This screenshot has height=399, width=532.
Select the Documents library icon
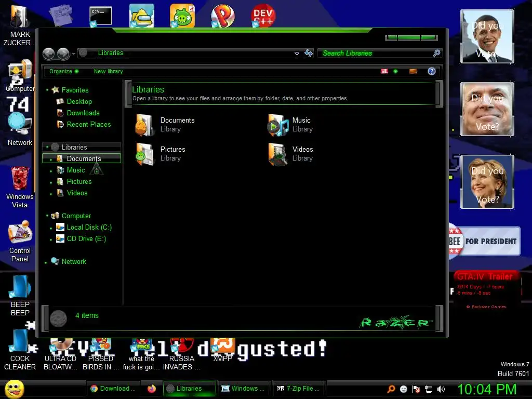144,125
